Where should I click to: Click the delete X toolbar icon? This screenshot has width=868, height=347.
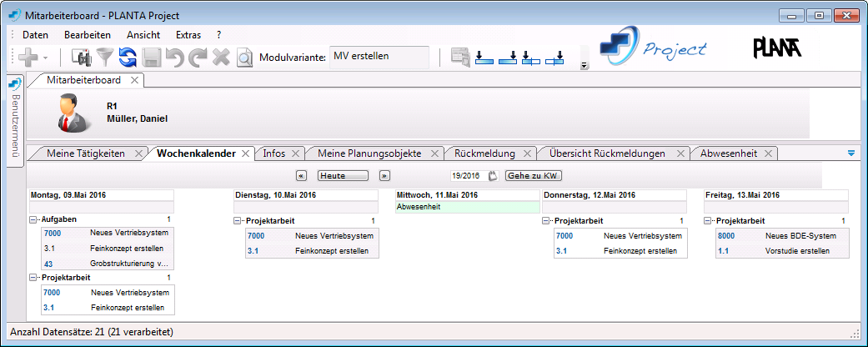(x=221, y=58)
